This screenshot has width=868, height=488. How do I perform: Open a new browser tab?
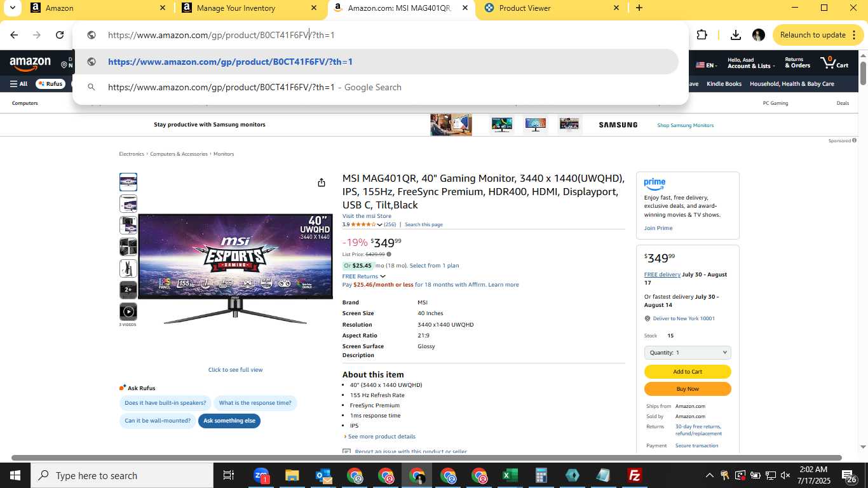coord(639,8)
